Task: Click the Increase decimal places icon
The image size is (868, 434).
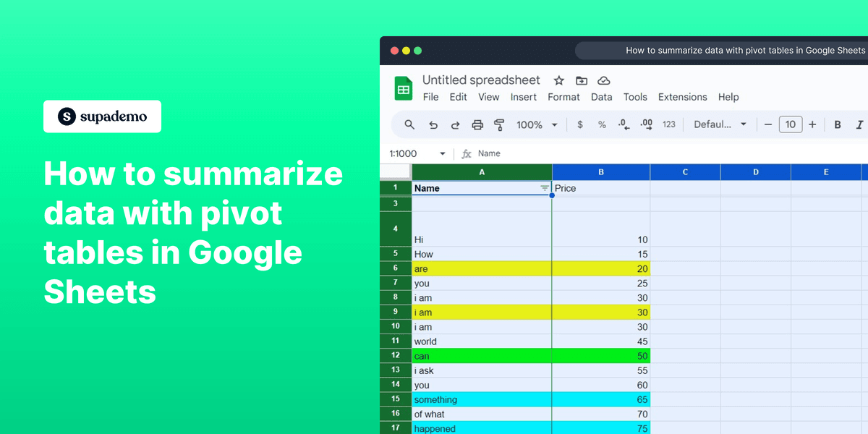Action: pyautogui.click(x=646, y=124)
